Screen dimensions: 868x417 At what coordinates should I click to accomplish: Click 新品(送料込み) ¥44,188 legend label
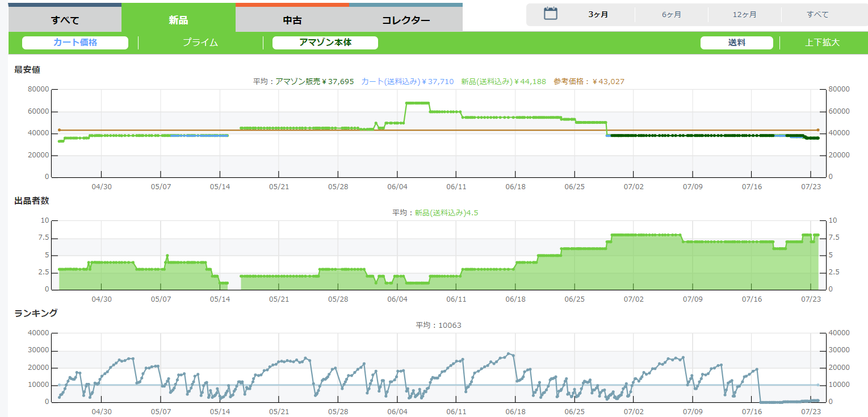pyautogui.click(x=503, y=82)
